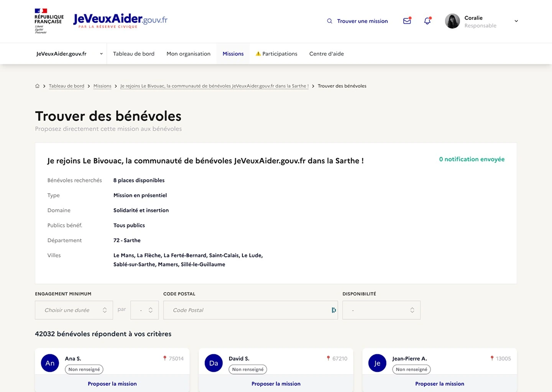Screen dimensions: 552x392
Task: Click the JeVeuxAider.gouv.fr logo
Action: 120,21
